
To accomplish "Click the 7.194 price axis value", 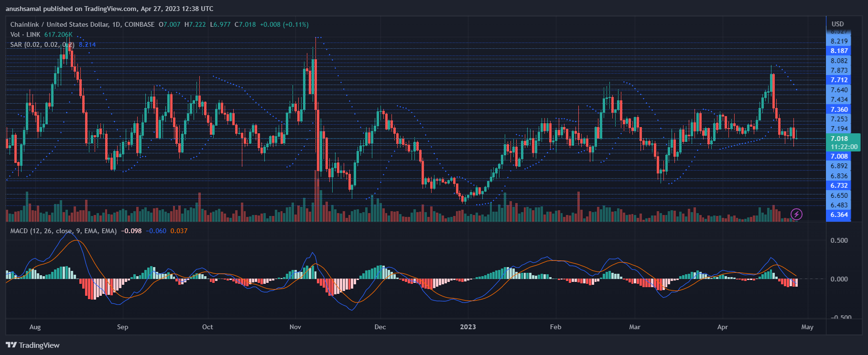I will pyautogui.click(x=839, y=129).
